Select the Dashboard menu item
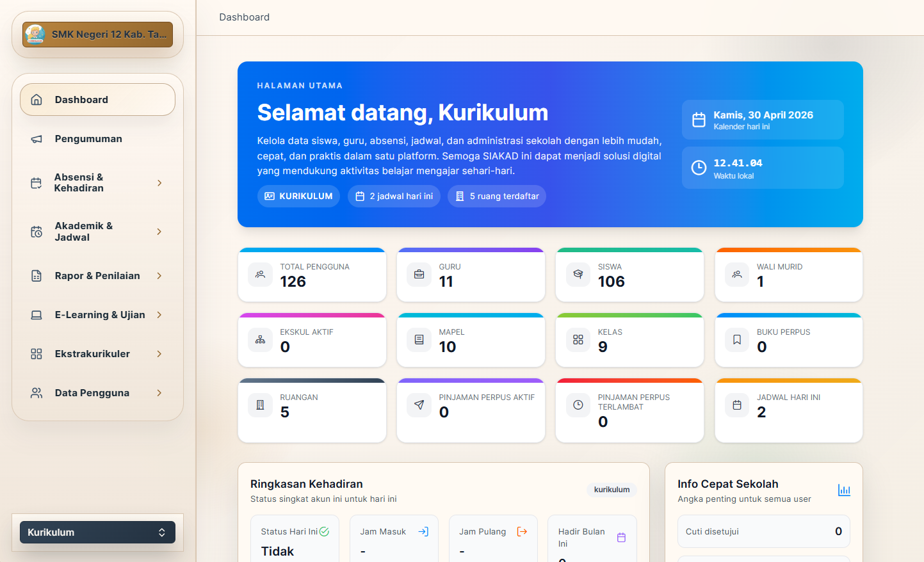Image resolution: width=924 pixels, height=562 pixels. click(x=81, y=99)
